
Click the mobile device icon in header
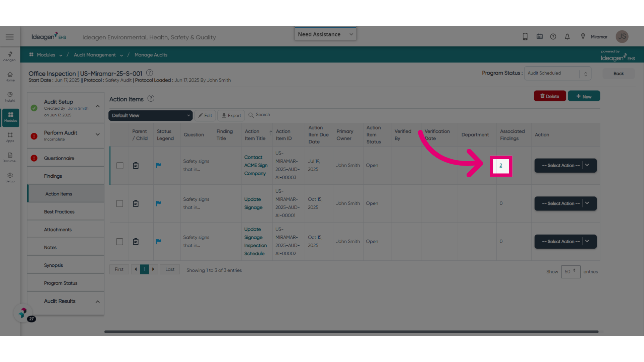click(525, 37)
